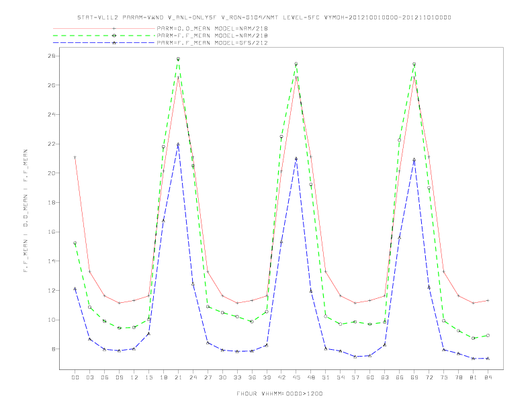Screen dimensions: 532x411
Task: Click x-axis tick label 60
Action: (x=370, y=377)
